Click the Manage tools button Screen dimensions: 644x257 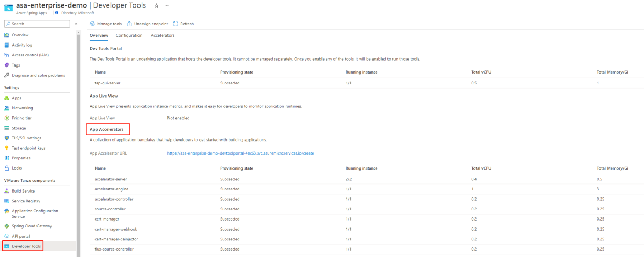[106, 24]
